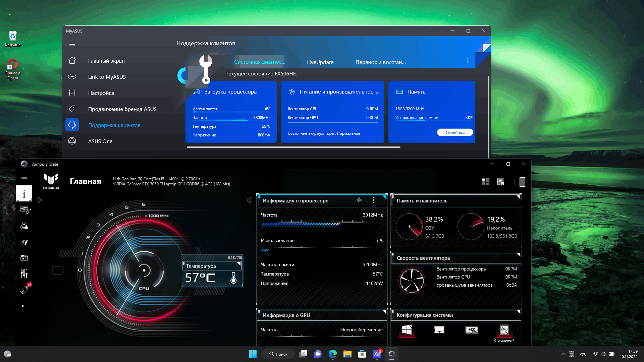
Task: Toggle GPU mode Стандартный icon
Action: (504, 330)
